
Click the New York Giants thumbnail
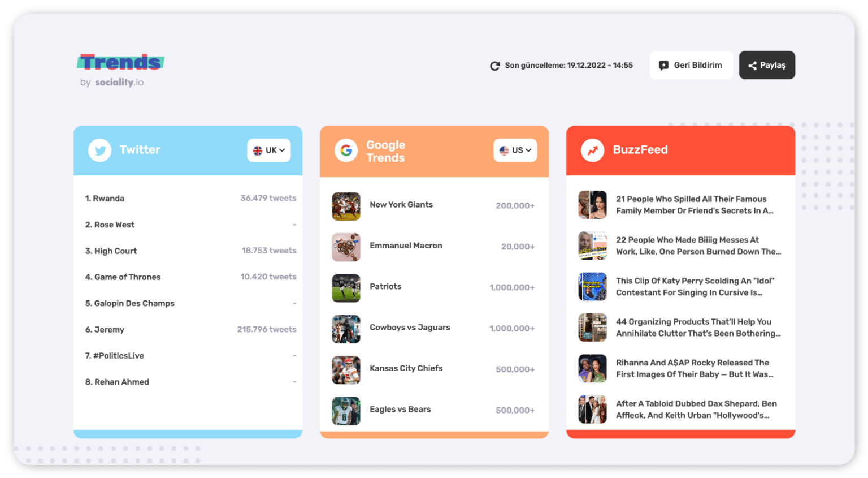pos(346,206)
